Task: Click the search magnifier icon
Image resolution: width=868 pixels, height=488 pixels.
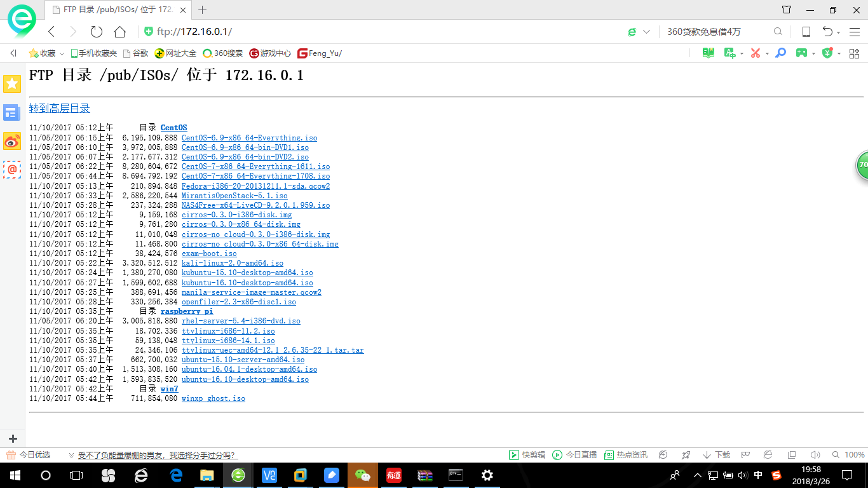Action: pos(778,32)
